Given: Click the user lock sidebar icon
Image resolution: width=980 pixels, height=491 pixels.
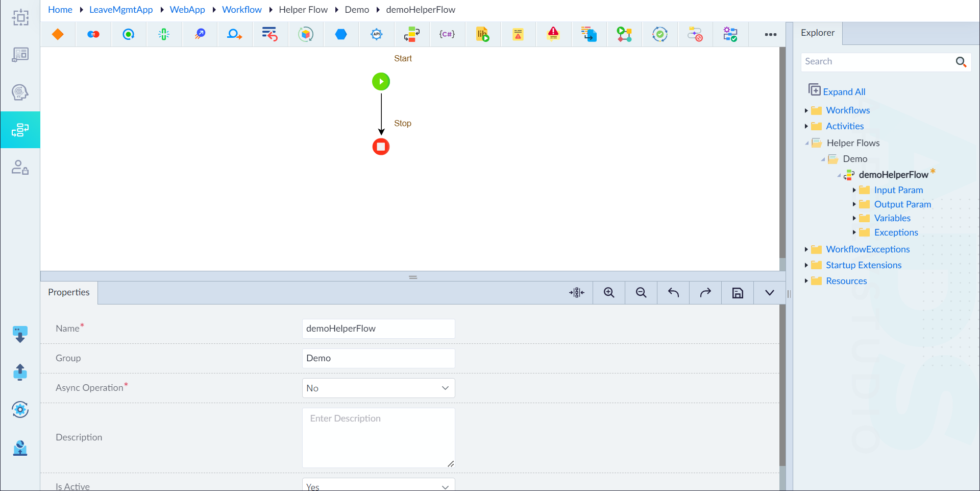Looking at the screenshot, I should (x=20, y=168).
